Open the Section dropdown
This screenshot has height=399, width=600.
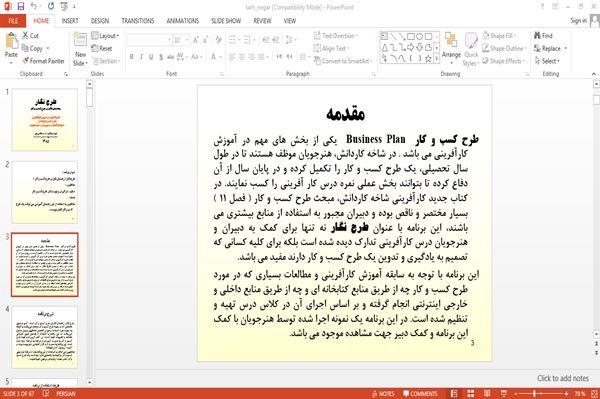click(106, 61)
